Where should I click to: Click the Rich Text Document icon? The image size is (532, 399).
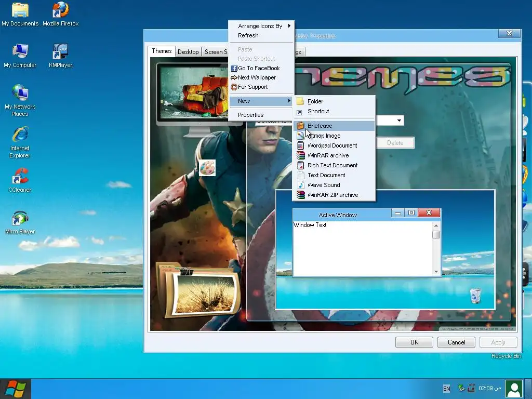coord(301,165)
